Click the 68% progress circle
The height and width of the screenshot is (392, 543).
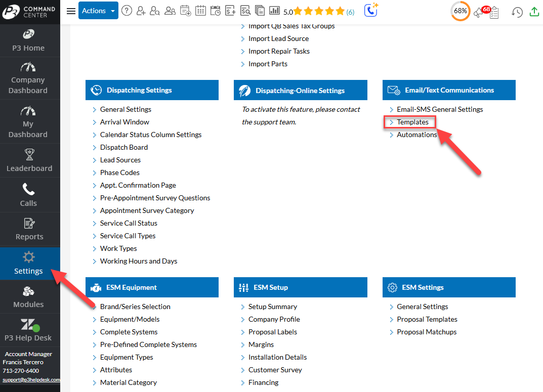click(460, 11)
